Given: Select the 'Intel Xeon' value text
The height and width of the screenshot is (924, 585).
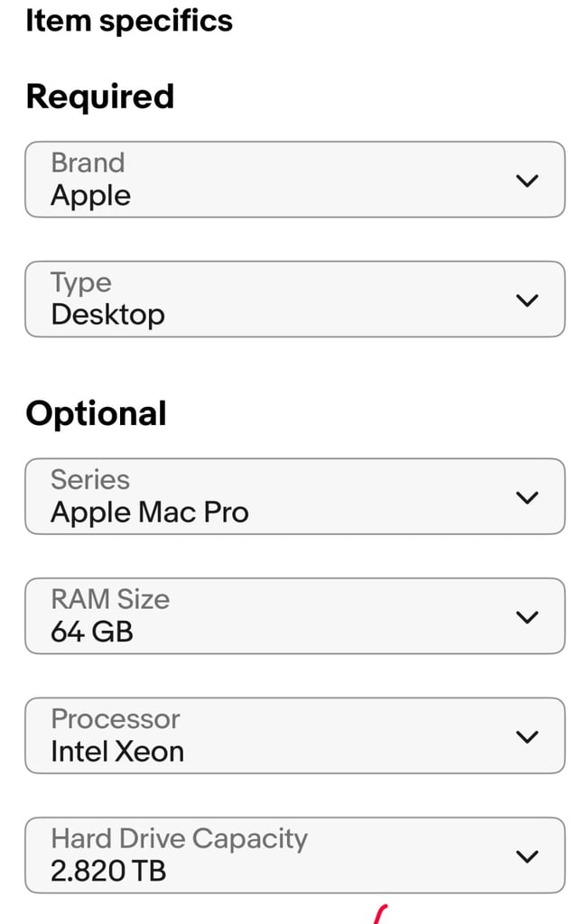Looking at the screenshot, I should [x=117, y=752].
